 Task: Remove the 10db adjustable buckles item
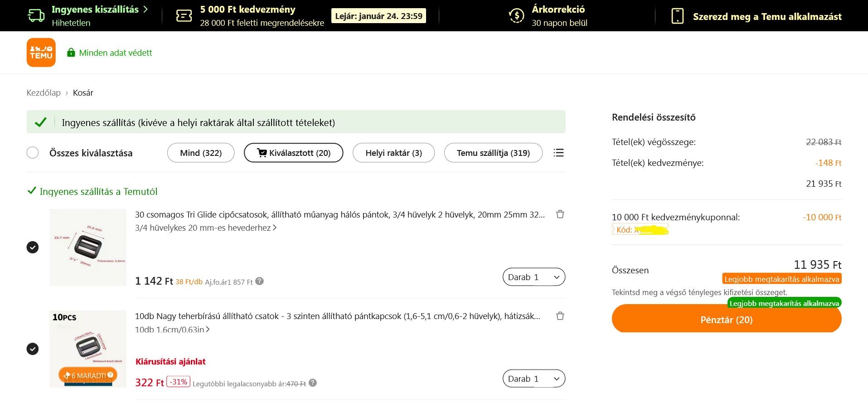point(560,316)
